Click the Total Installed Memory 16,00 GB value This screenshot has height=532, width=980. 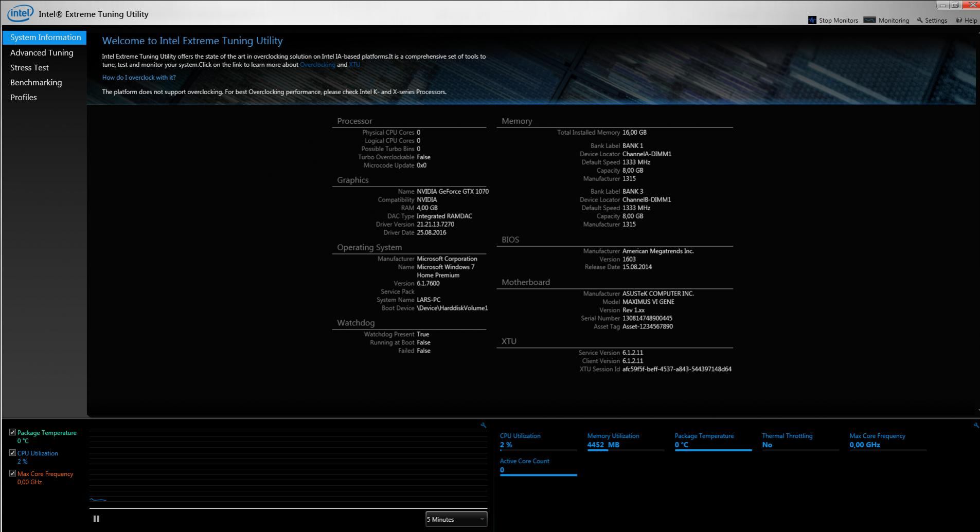click(x=634, y=132)
